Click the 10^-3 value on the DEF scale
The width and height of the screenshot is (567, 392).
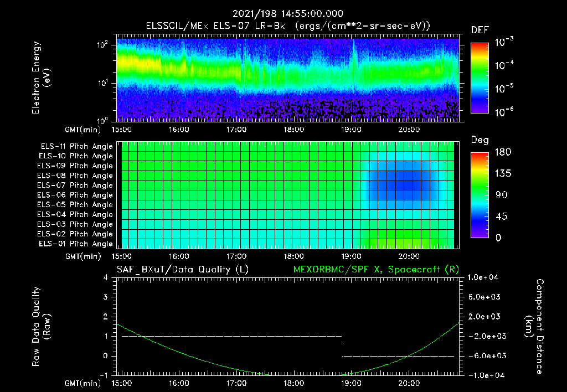tap(504, 42)
